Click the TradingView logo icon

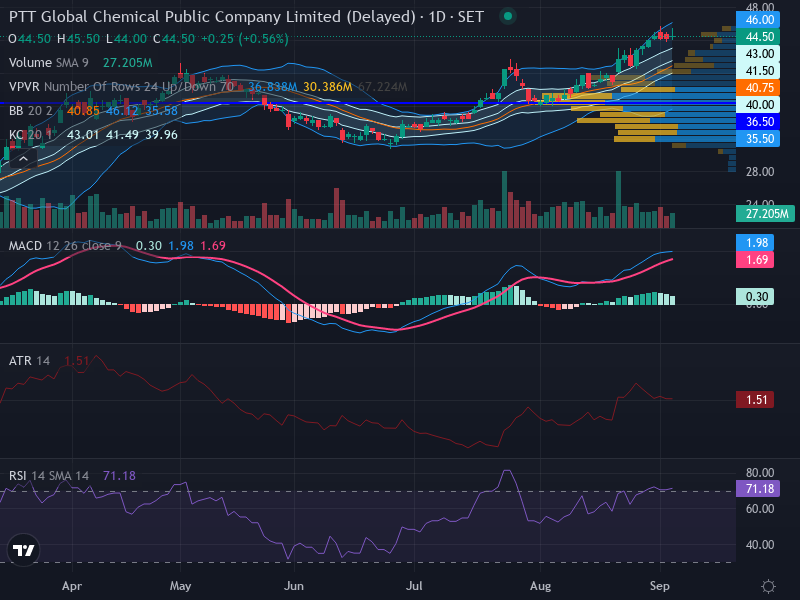coord(23,550)
